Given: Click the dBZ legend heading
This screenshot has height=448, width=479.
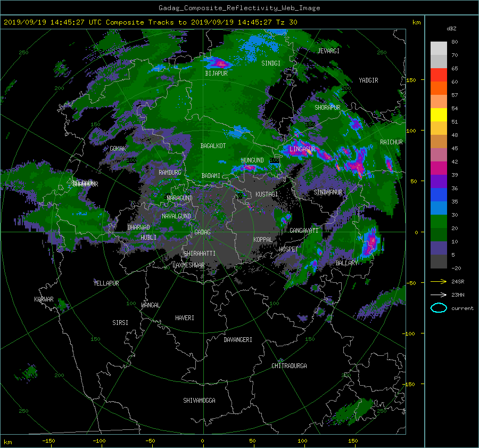Looking at the screenshot, I should click(x=451, y=29).
